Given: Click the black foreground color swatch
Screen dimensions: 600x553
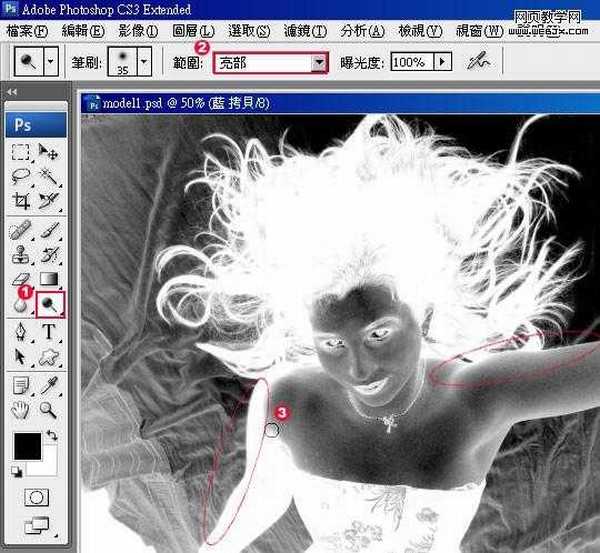Looking at the screenshot, I should click(27, 446).
